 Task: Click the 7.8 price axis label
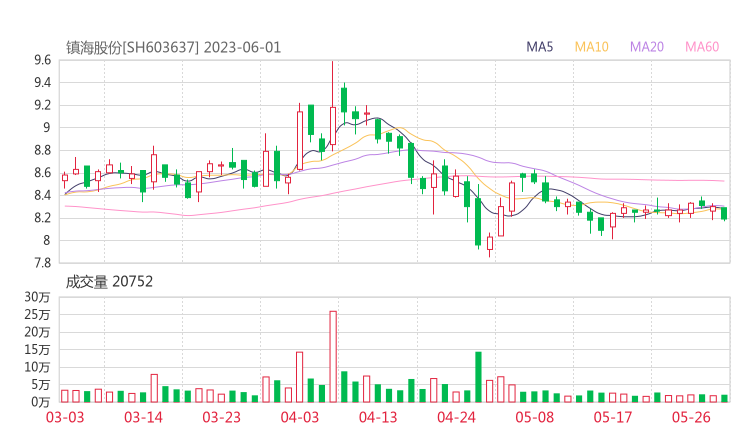pyautogui.click(x=42, y=262)
